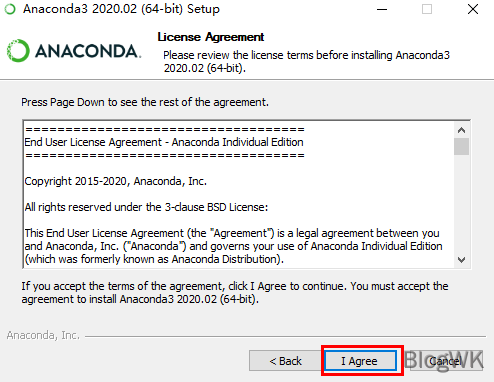The height and width of the screenshot is (382, 494).
Task: Cancel the Anaconda3 setup
Action: 446,360
